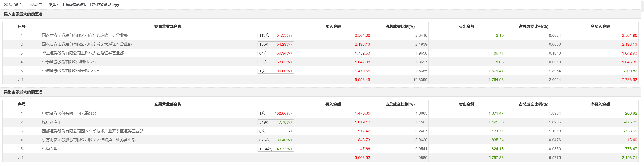
Task: Click 深股通专用 in the sell table
Action: pyautogui.click(x=52, y=122)
